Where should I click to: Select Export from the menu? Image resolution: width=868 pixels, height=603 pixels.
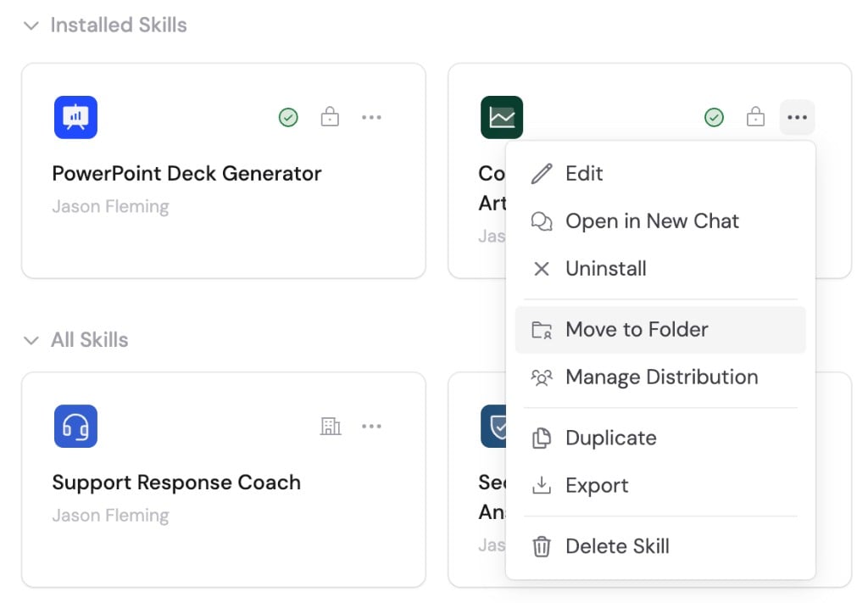click(660, 486)
